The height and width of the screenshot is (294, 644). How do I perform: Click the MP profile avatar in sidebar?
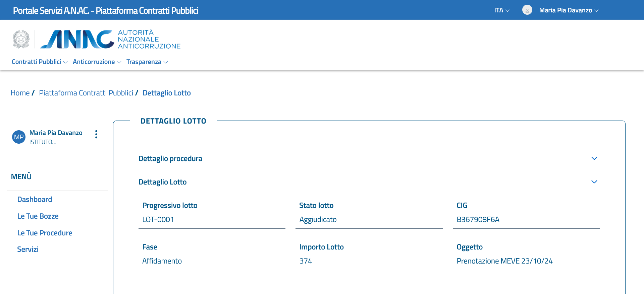pyautogui.click(x=19, y=137)
